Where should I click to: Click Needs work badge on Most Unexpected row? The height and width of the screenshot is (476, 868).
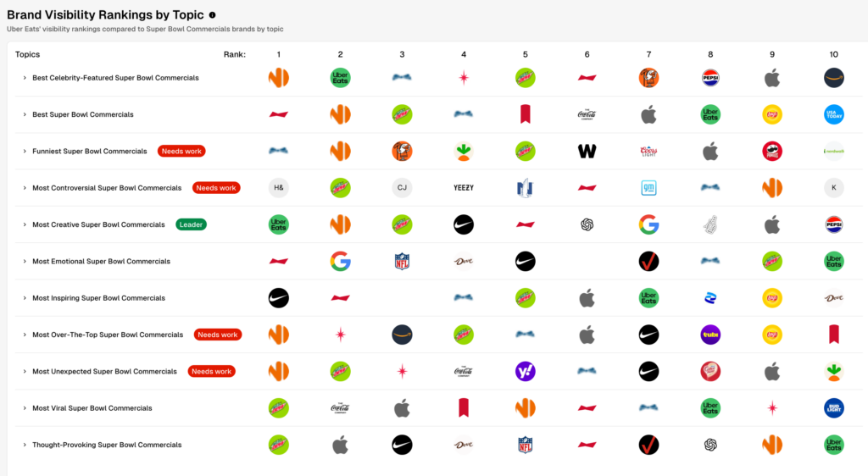[x=211, y=372]
